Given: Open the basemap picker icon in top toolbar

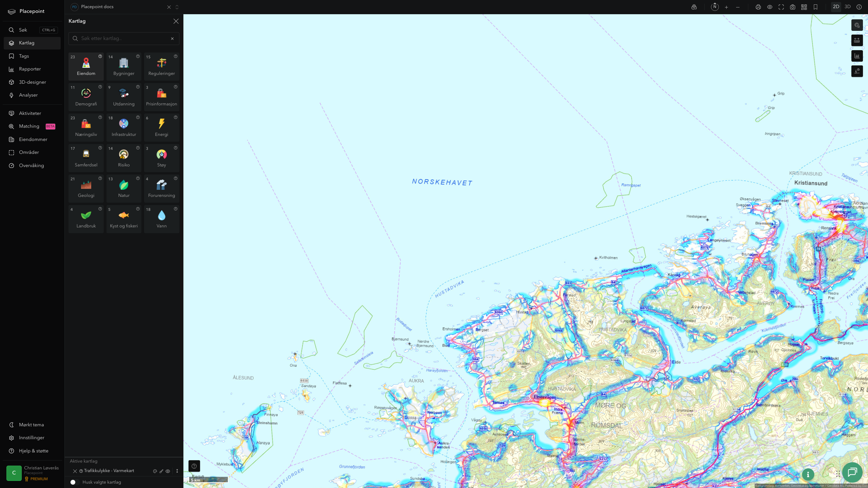Looking at the screenshot, I should point(694,7).
